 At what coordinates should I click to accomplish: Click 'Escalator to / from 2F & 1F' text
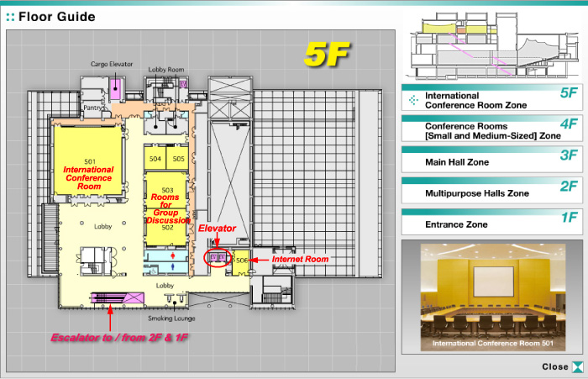(x=119, y=337)
